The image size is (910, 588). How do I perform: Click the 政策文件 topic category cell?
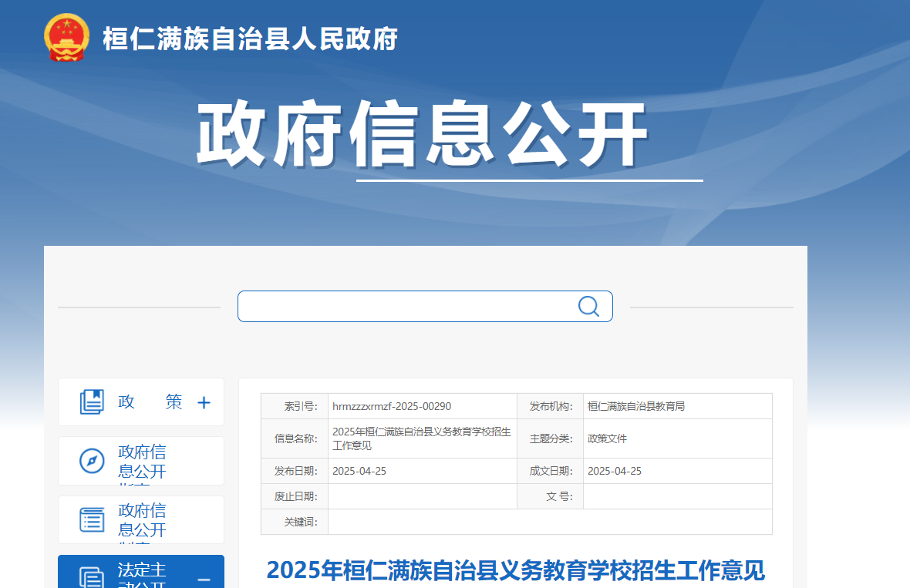(608, 438)
